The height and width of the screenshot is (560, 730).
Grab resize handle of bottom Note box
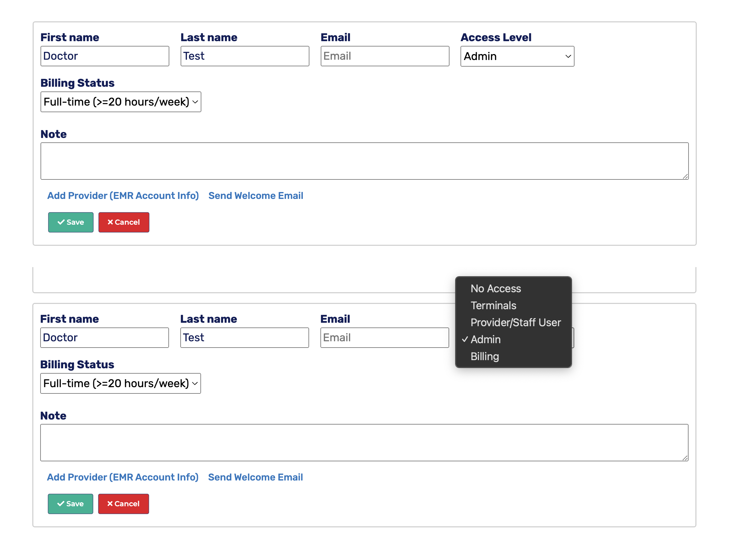click(x=685, y=458)
